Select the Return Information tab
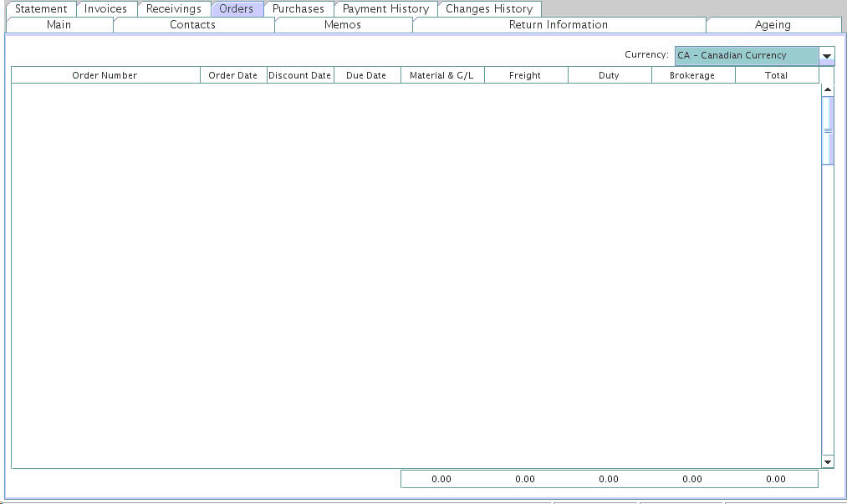Image resolution: width=847 pixels, height=504 pixels. click(x=559, y=25)
